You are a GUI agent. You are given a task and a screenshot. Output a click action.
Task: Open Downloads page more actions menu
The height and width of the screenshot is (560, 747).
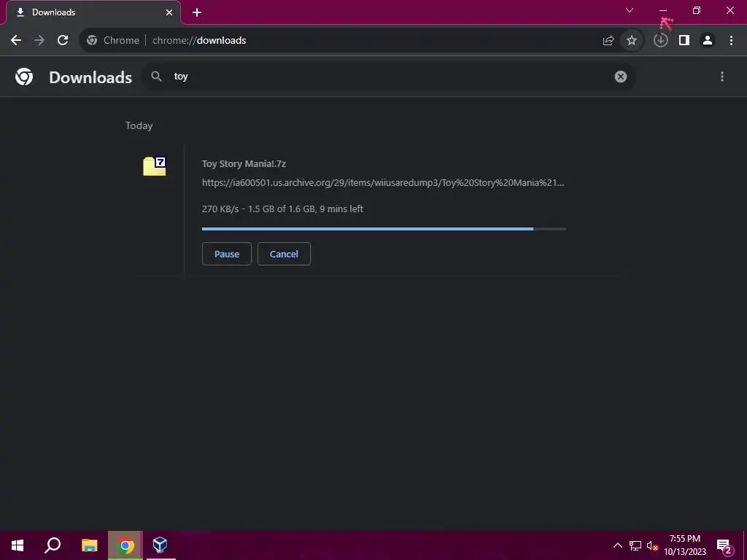(x=722, y=77)
